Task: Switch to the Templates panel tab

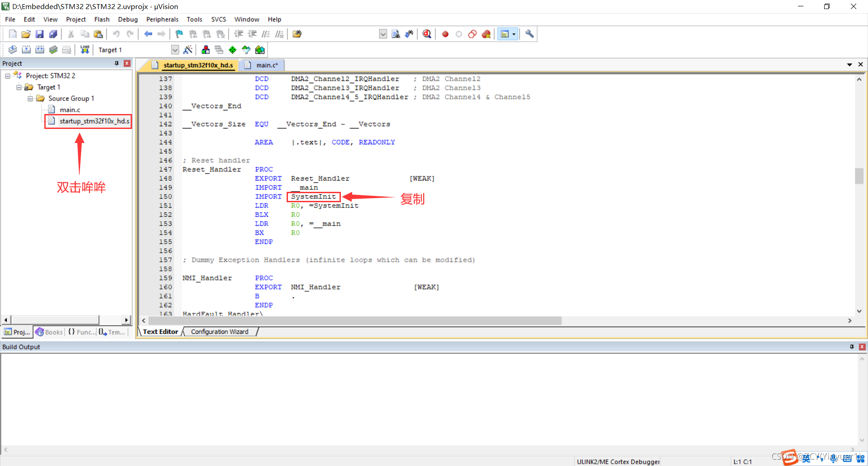Action: click(x=112, y=332)
